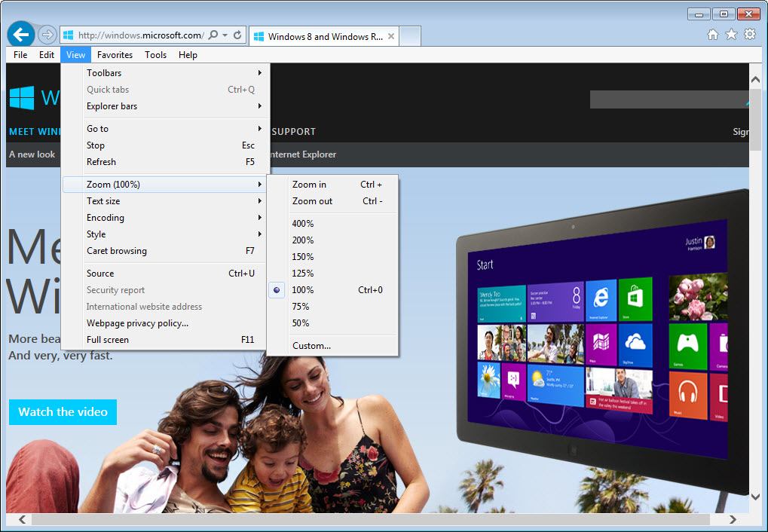Click the Watch the video button
The width and height of the screenshot is (768, 532).
pyautogui.click(x=63, y=412)
